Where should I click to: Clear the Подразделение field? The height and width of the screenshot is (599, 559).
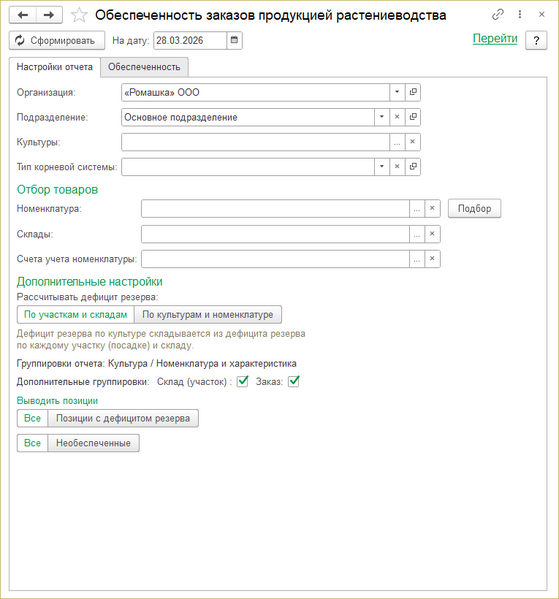397,117
